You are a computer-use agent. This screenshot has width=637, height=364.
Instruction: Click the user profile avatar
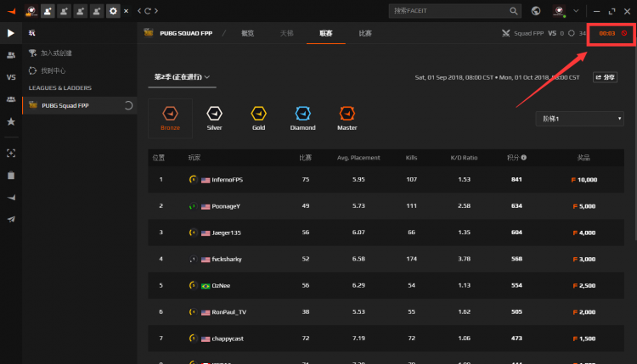(560, 11)
